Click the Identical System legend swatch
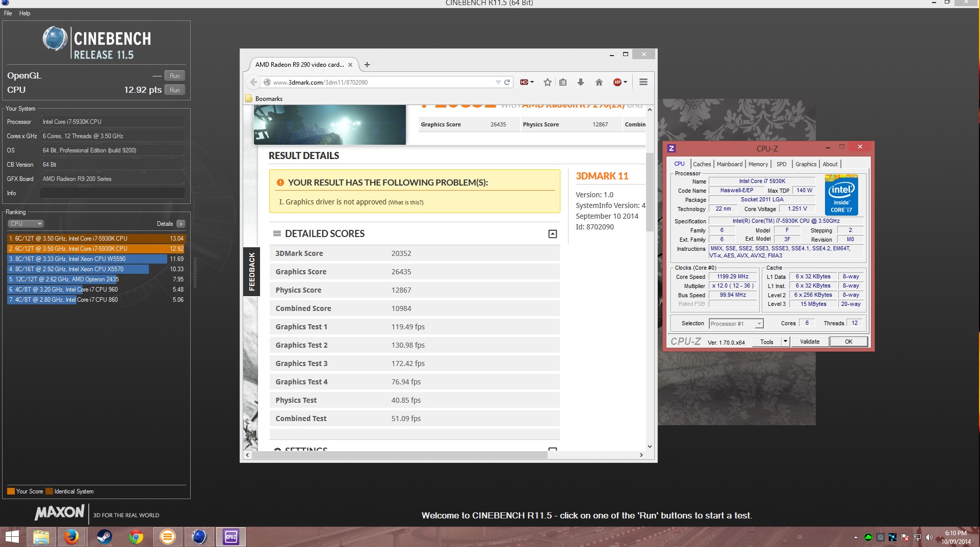This screenshot has height=547, width=980. click(49, 491)
